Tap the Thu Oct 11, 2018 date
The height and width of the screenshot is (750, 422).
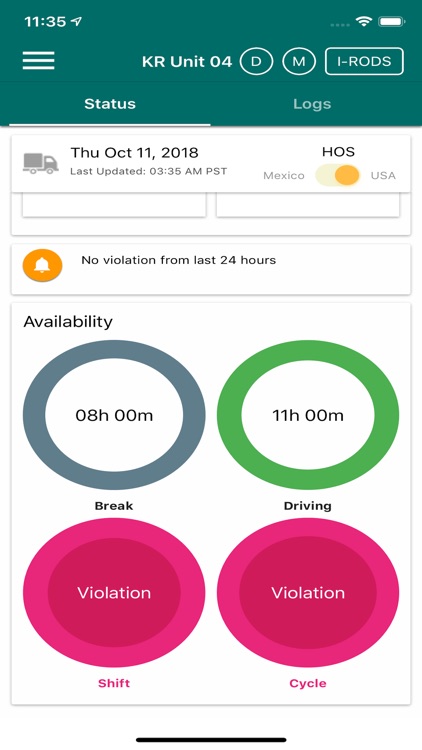(134, 153)
